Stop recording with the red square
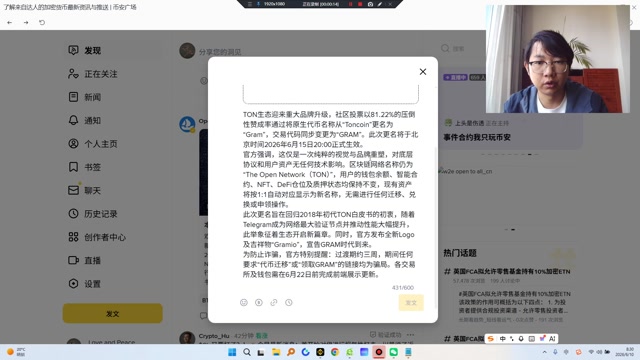 tap(360, 4)
